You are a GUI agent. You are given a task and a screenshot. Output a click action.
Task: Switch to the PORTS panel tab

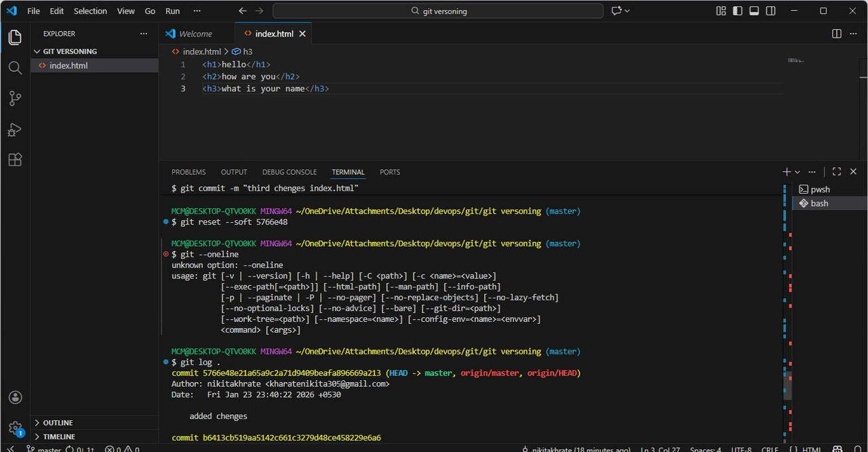390,172
